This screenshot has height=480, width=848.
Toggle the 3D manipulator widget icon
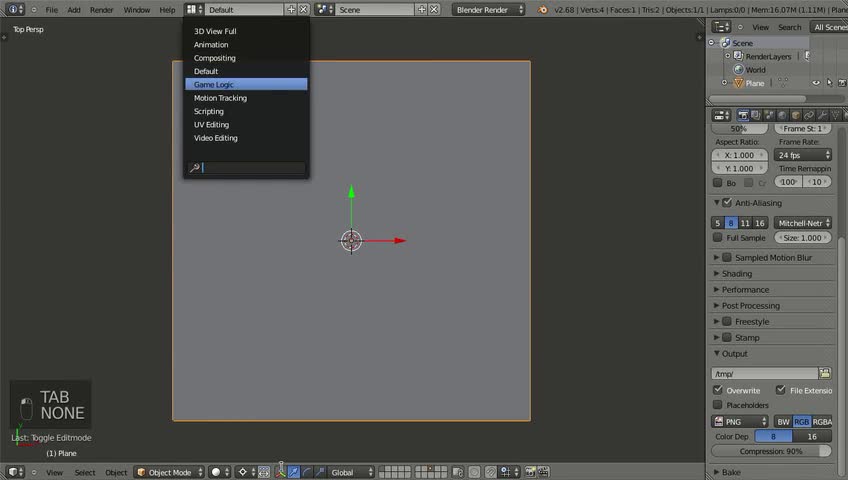280,471
